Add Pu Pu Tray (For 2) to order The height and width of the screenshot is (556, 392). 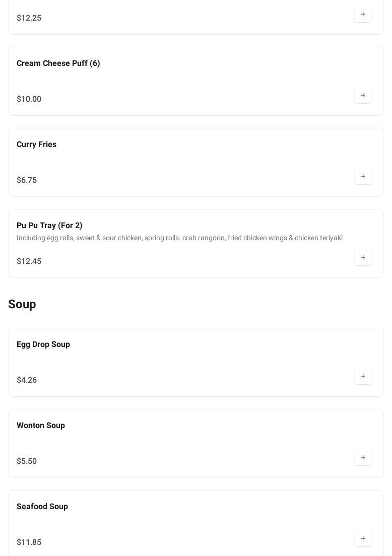[x=363, y=258]
